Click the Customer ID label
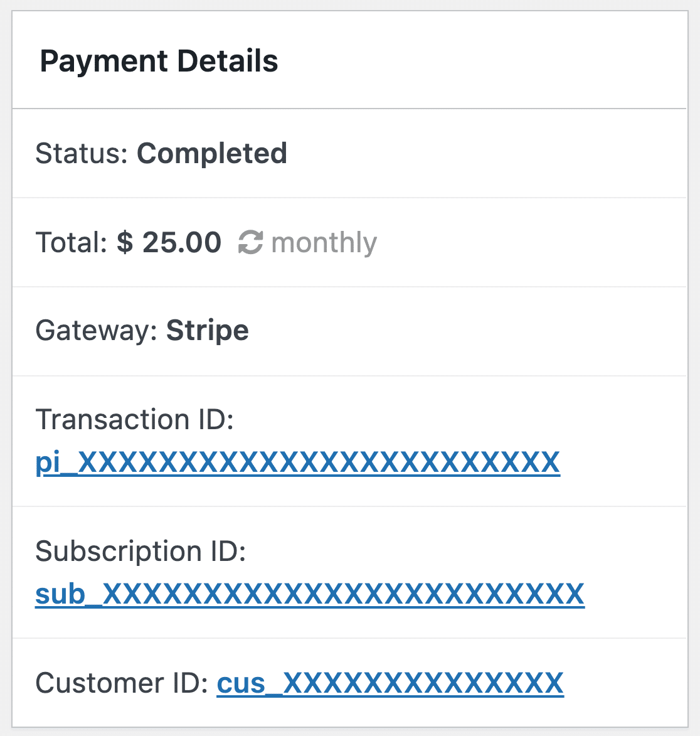Image resolution: width=700 pixels, height=736 pixels. [x=122, y=683]
